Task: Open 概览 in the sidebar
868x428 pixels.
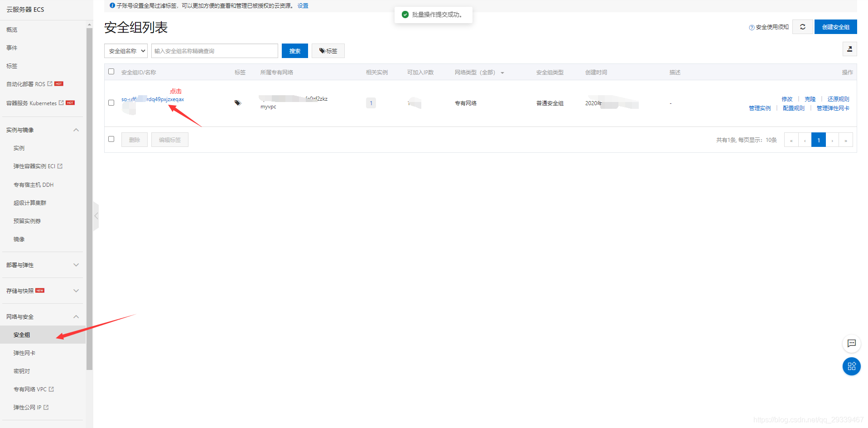Action: point(12,30)
